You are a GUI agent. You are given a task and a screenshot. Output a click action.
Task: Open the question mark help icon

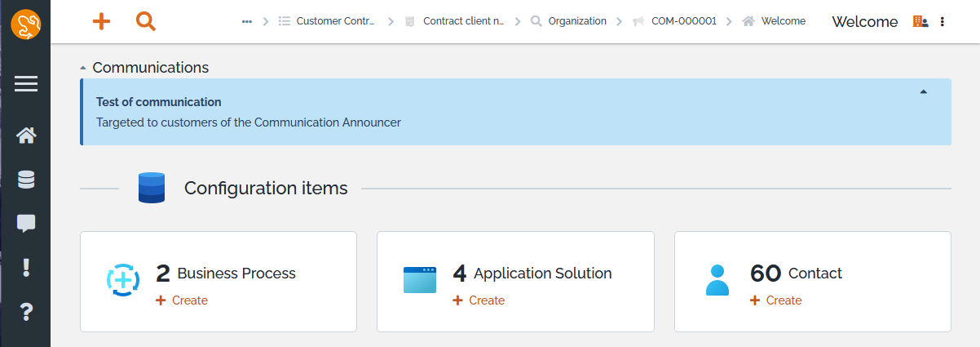tap(26, 311)
